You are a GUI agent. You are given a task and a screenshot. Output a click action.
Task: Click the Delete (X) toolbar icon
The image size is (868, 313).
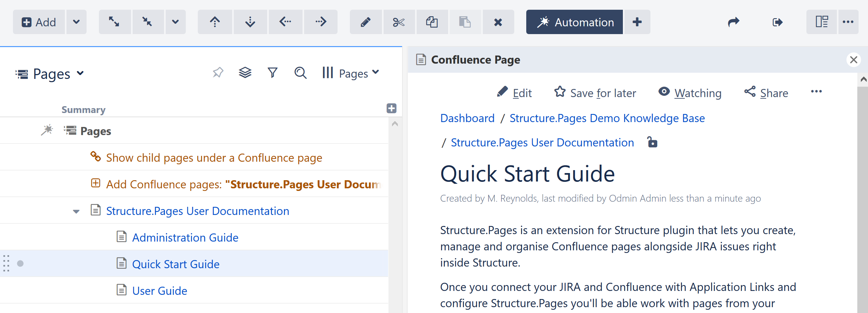click(x=498, y=22)
